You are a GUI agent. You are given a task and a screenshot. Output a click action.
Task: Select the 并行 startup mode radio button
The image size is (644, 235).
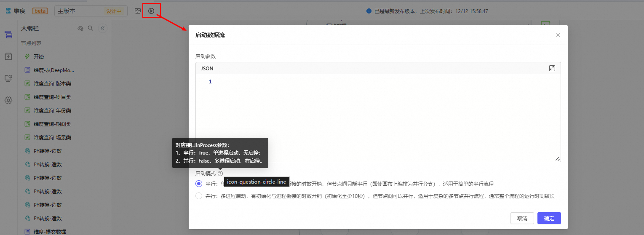pyautogui.click(x=199, y=196)
